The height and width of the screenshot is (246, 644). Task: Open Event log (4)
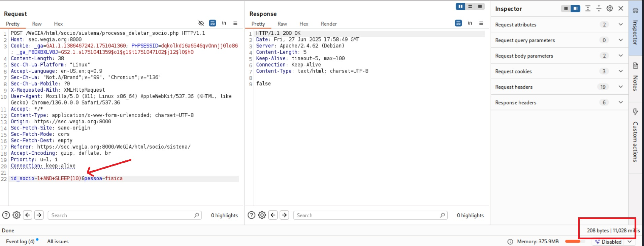pyautogui.click(x=20, y=241)
